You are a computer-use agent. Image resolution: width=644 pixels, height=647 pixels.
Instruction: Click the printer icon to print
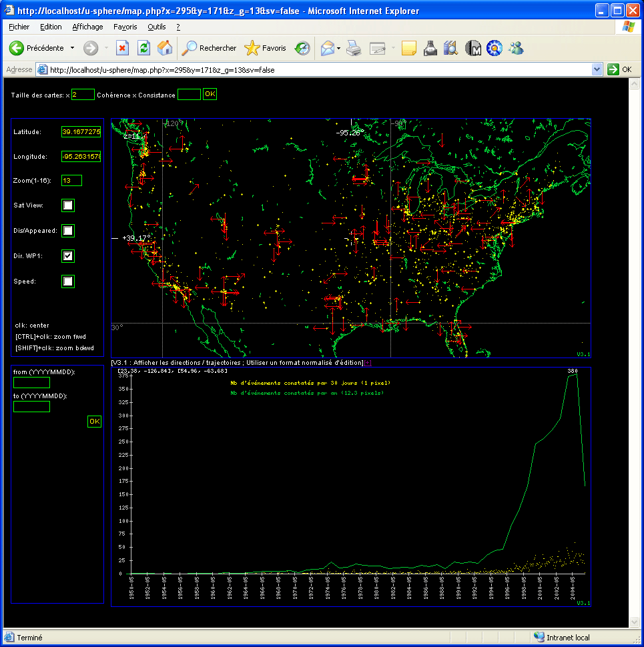[354, 48]
